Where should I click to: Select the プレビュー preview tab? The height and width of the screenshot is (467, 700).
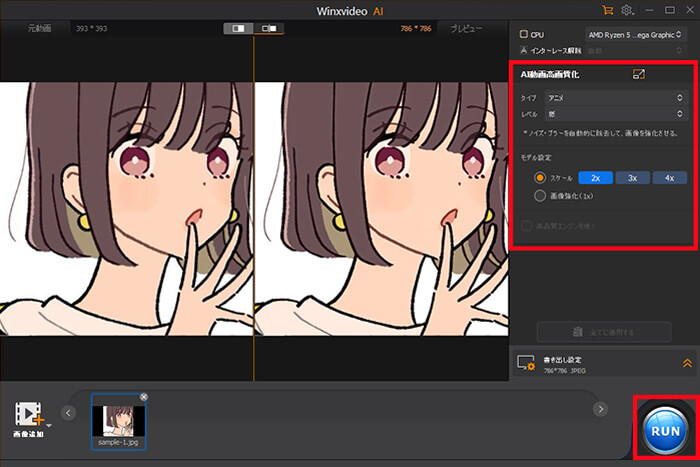[466, 28]
